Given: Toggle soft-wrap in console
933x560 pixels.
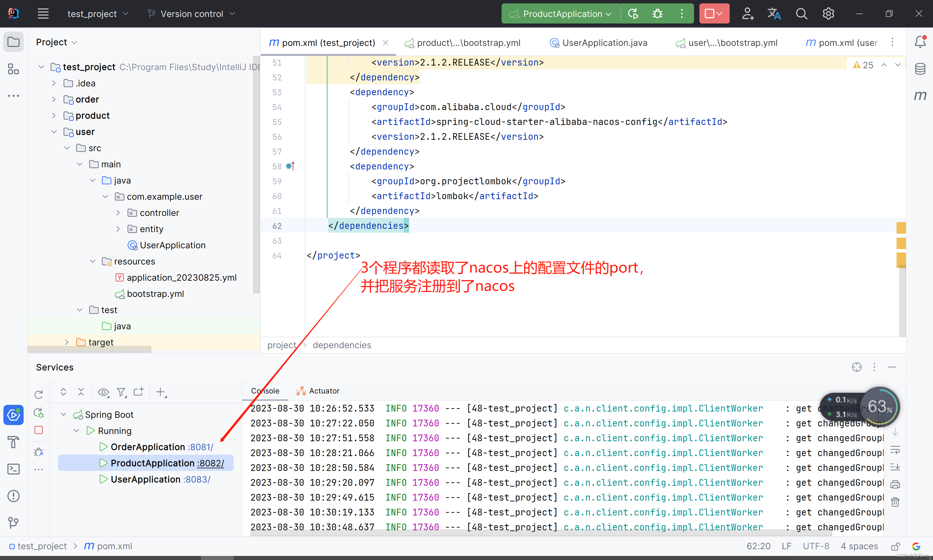Looking at the screenshot, I should [895, 450].
